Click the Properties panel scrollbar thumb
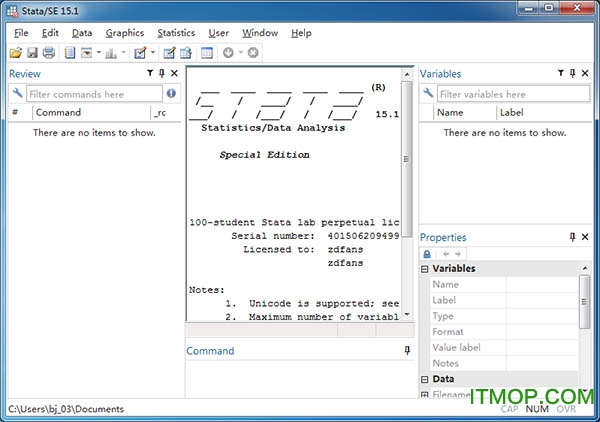The image size is (600, 422). coord(584,302)
